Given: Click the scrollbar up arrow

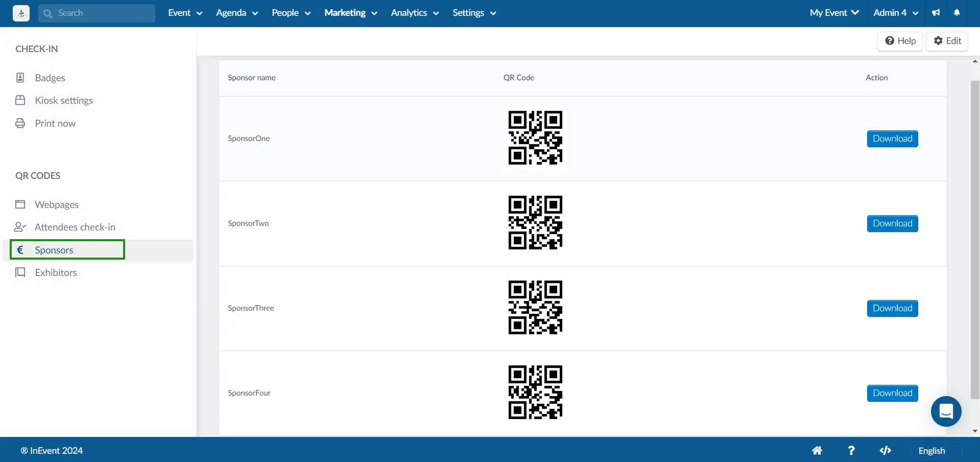Looking at the screenshot, I should 975,61.
